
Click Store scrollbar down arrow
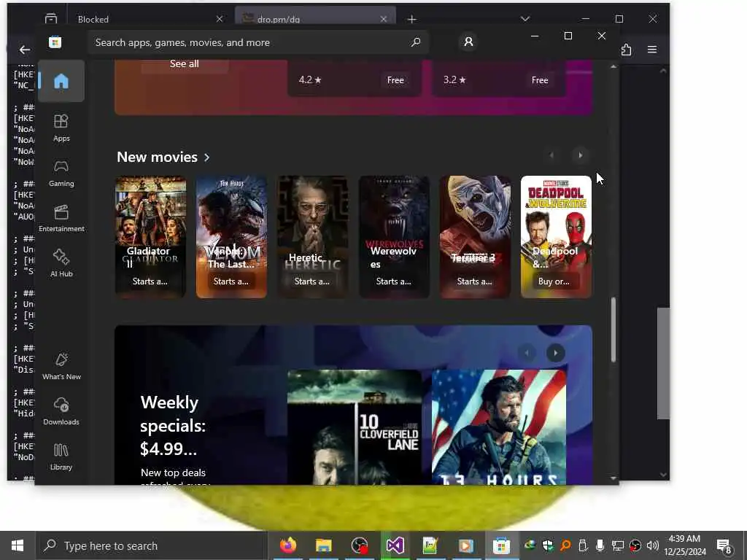point(613,478)
